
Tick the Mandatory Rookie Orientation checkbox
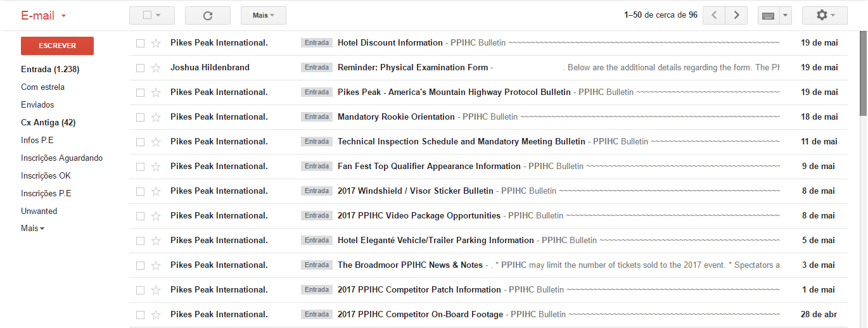click(x=140, y=117)
